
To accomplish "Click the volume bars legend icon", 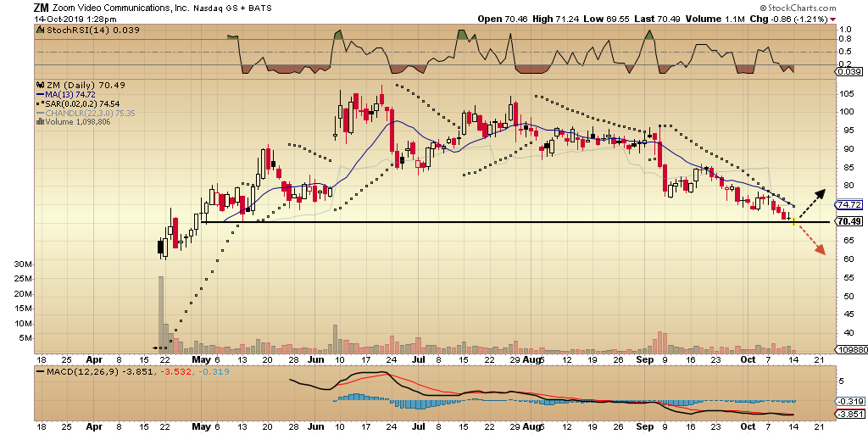I will point(39,122).
